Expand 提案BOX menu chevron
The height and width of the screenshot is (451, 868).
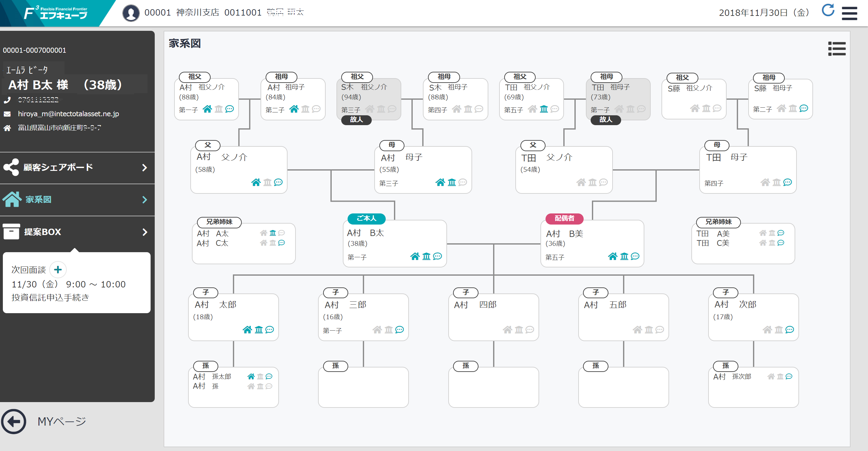[145, 232]
